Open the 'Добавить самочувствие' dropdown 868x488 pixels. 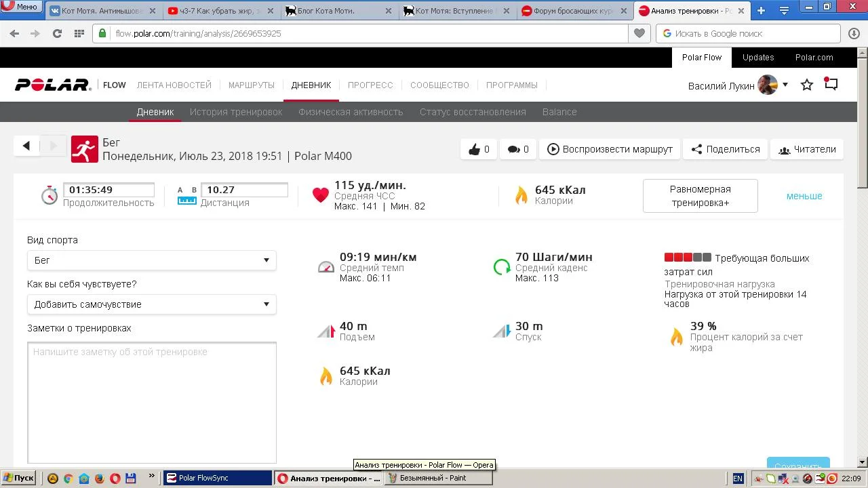coord(151,304)
